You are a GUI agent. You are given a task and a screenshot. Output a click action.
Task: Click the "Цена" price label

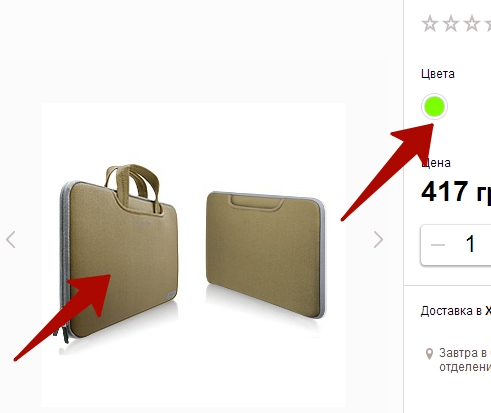[x=436, y=163]
